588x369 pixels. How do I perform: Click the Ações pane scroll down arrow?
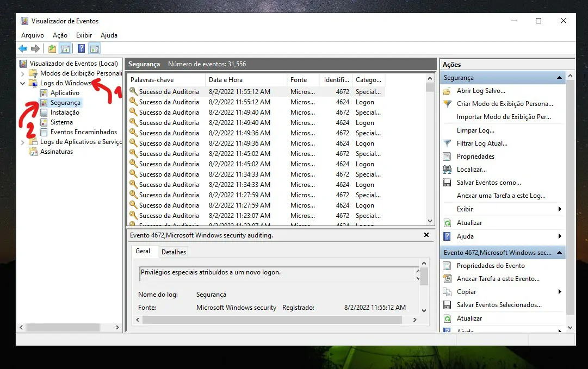[570, 327]
